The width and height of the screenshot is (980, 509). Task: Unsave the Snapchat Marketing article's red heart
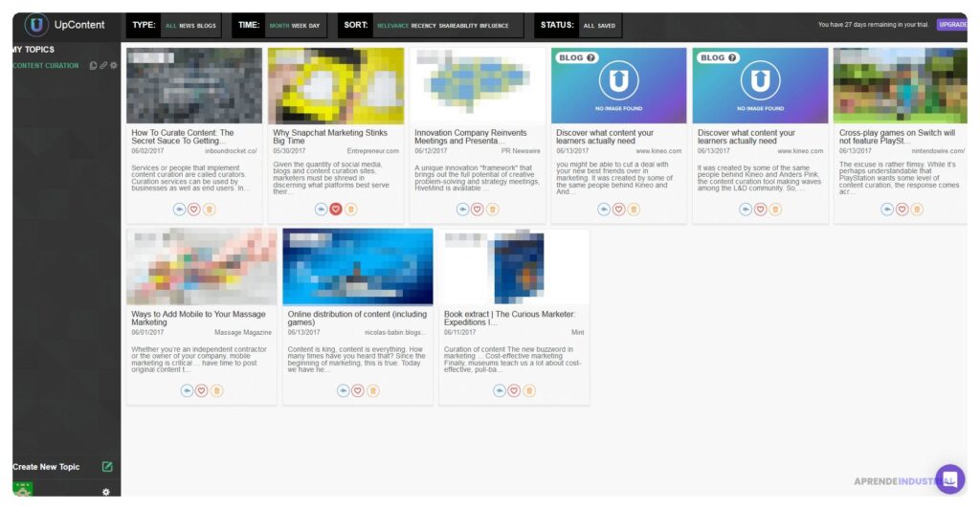click(336, 210)
